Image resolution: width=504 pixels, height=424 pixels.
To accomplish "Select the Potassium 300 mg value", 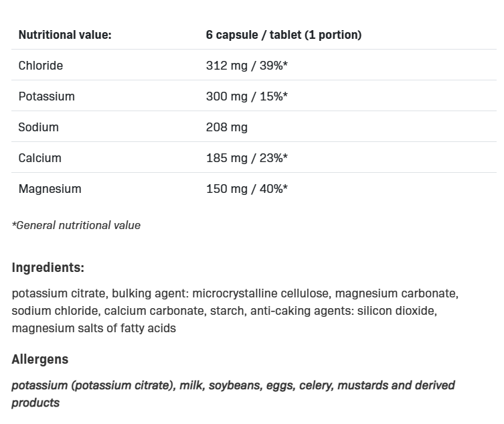I will tap(246, 96).
